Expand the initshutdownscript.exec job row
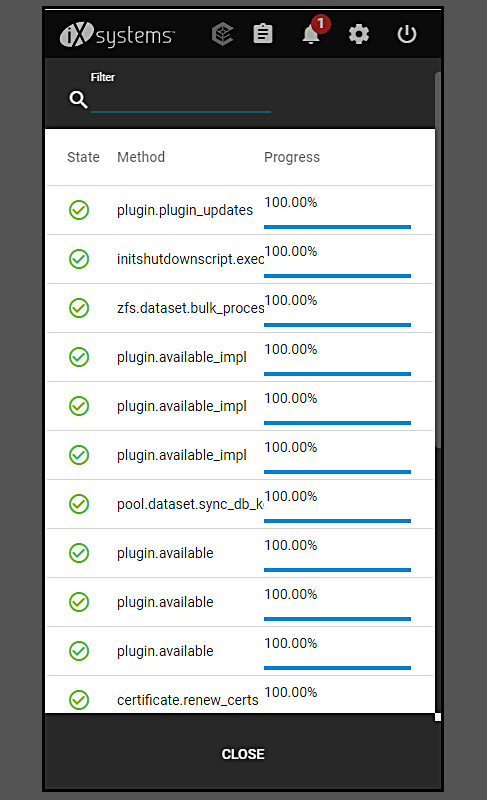The width and height of the screenshot is (487, 800). (240, 259)
